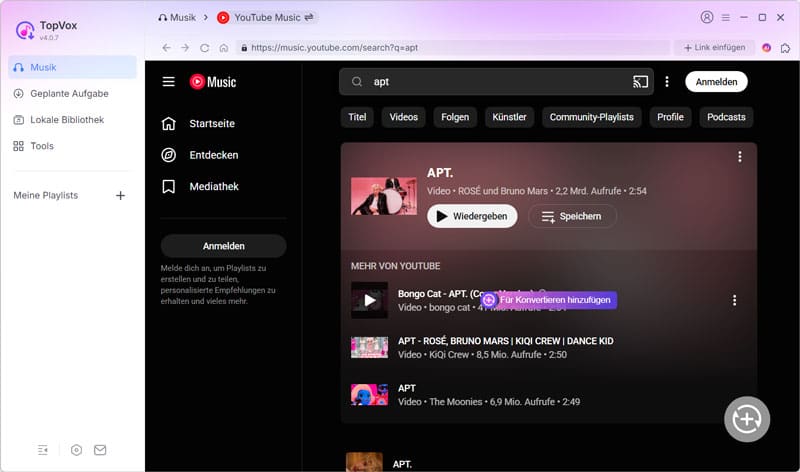Toggle the YouTube Music hamburger guide menu
This screenshot has height=472, width=800.
169,82
